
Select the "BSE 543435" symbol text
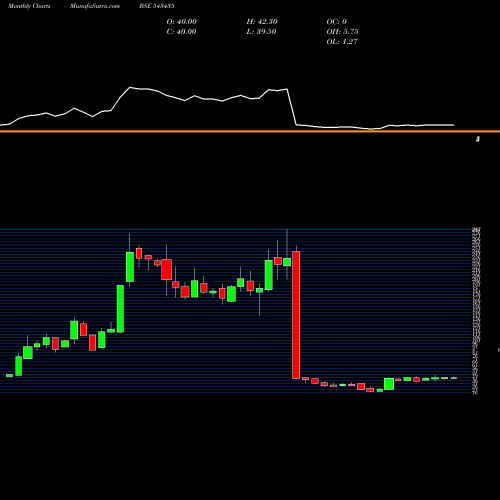[157, 6]
